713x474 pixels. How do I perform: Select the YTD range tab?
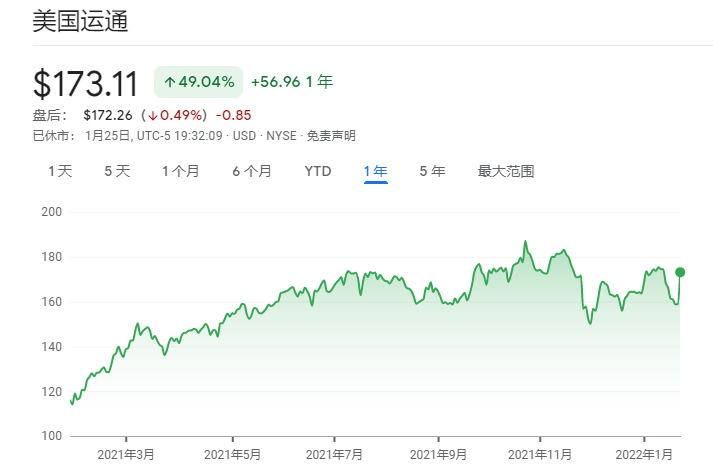point(318,171)
